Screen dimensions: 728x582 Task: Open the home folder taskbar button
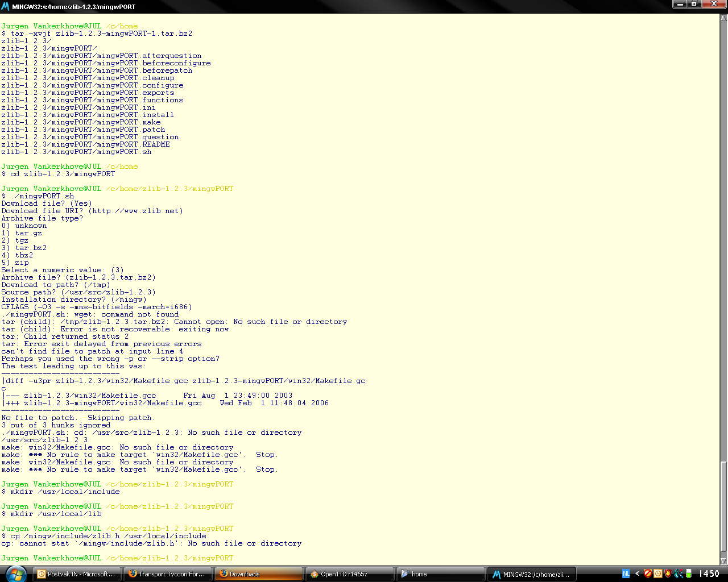(x=441, y=574)
